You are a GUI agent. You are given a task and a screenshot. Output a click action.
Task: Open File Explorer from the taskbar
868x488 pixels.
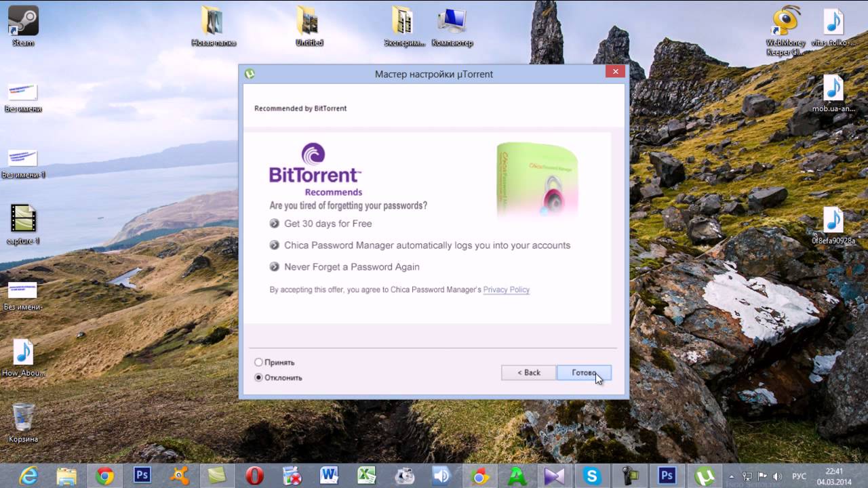66,476
